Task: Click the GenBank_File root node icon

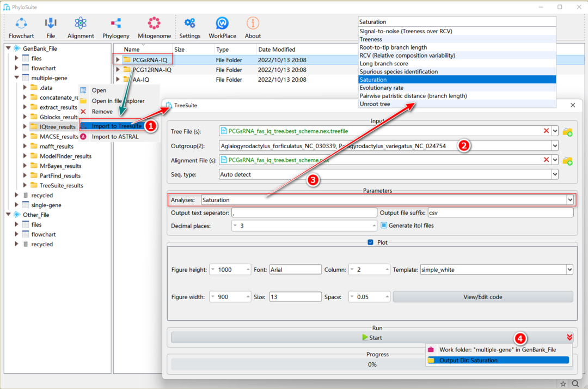Action: coord(17,48)
